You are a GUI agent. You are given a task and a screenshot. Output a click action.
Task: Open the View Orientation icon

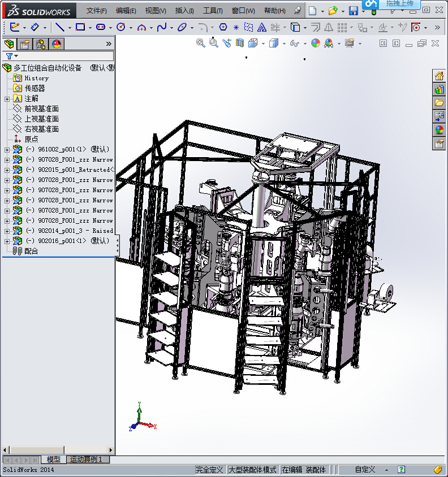pos(253,43)
